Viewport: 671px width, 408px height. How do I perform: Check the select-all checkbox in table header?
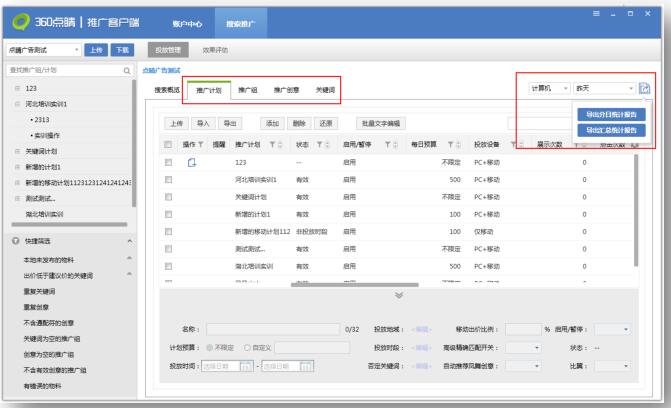[x=171, y=146]
